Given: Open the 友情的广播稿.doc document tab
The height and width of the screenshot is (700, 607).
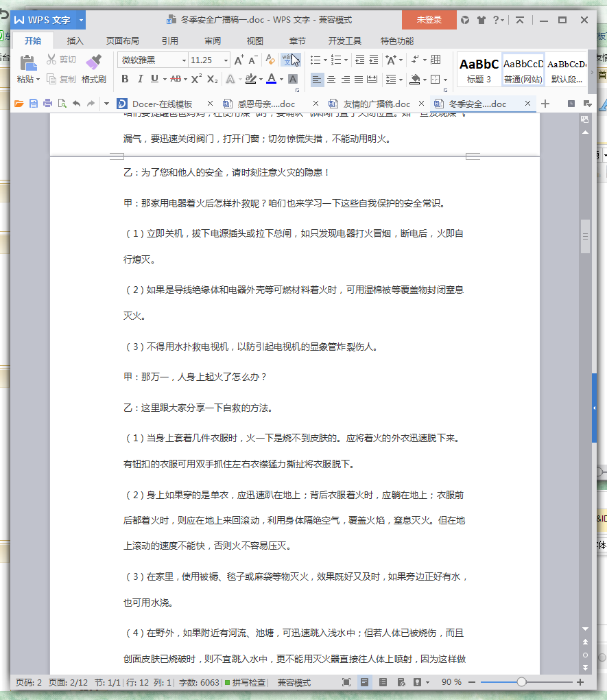Looking at the screenshot, I should pyautogui.click(x=370, y=104).
